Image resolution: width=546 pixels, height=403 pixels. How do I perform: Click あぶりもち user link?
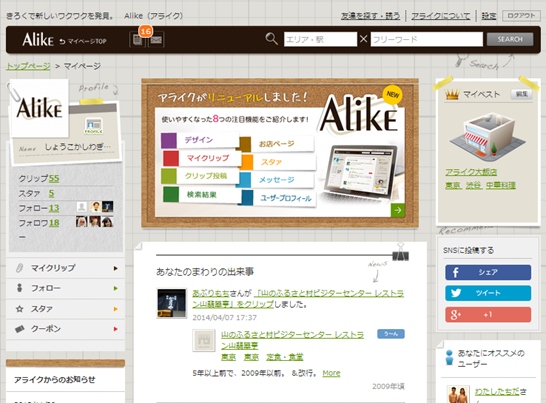pos(211,293)
